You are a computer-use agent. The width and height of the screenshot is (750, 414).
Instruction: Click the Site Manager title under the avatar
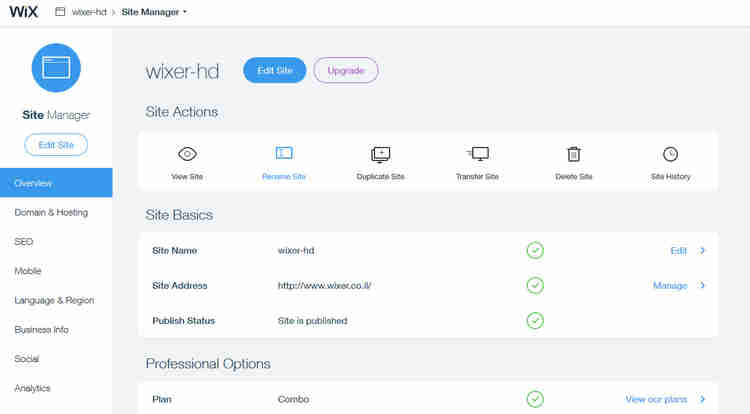pos(56,115)
